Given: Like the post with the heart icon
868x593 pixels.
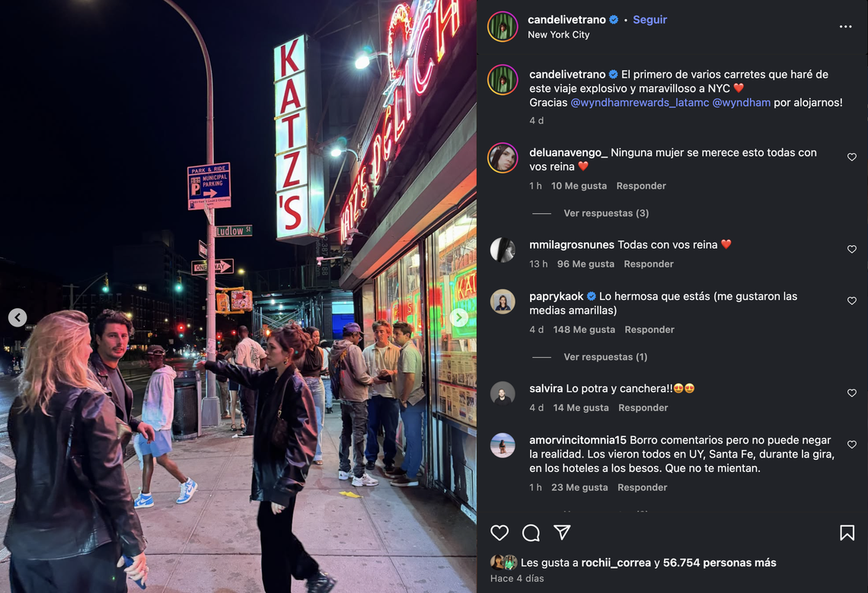Looking at the screenshot, I should (x=499, y=533).
